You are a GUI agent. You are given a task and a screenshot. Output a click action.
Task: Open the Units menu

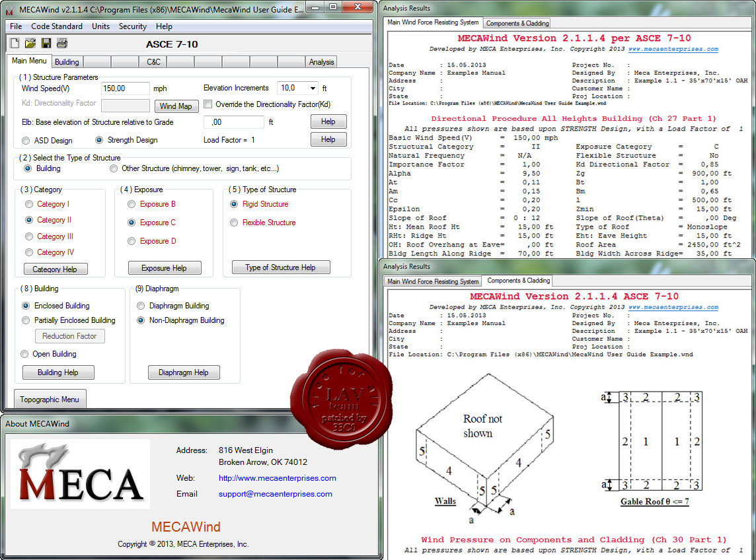coord(100,26)
